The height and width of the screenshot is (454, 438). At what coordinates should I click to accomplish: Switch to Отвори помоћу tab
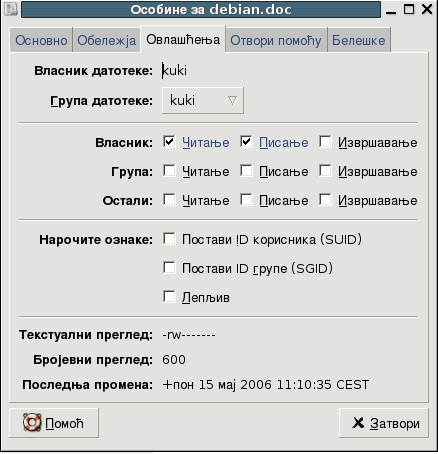tap(276, 40)
